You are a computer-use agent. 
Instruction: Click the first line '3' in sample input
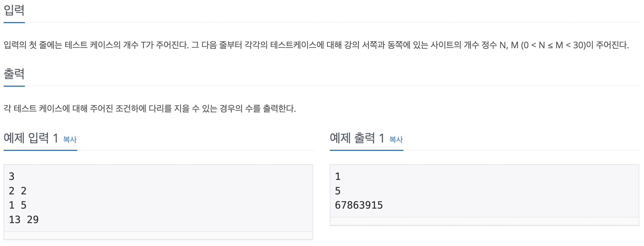[x=12, y=177]
